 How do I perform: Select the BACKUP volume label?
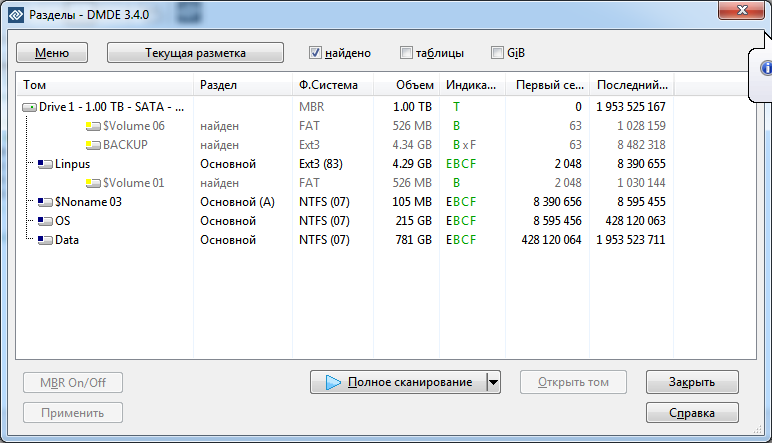[125, 145]
